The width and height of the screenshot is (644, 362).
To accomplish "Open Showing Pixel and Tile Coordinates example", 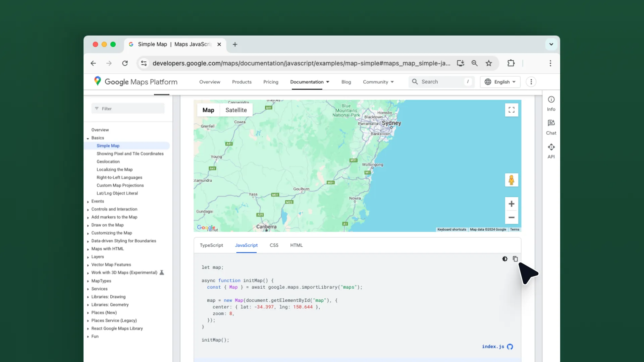I will 130,154.
